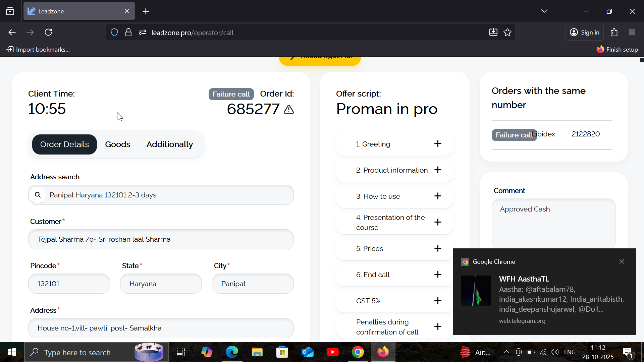Switch to the Additionally tab
Image resolution: width=644 pixels, height=362 pixels.
(x=169, y=144)
